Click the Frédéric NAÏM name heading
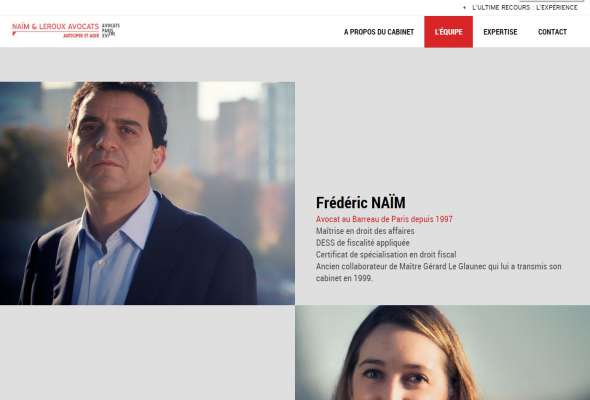The width and height of the screenshot is (590, 400). click(360, 203)
